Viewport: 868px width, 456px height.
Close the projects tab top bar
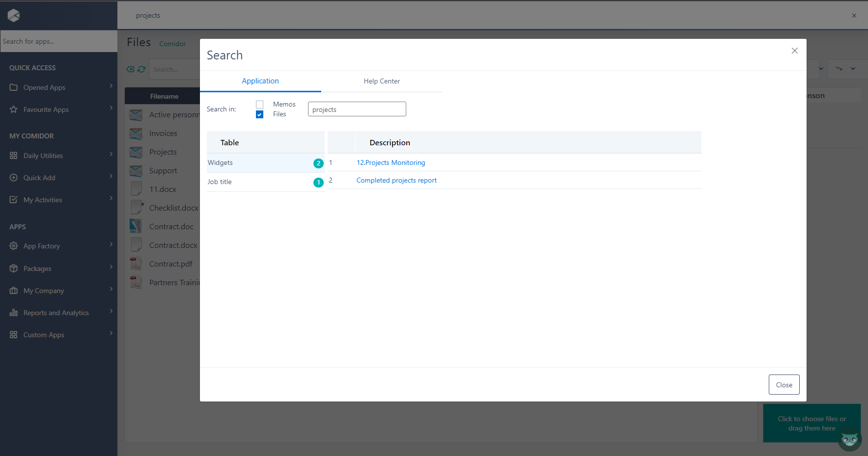coord(854,16)
